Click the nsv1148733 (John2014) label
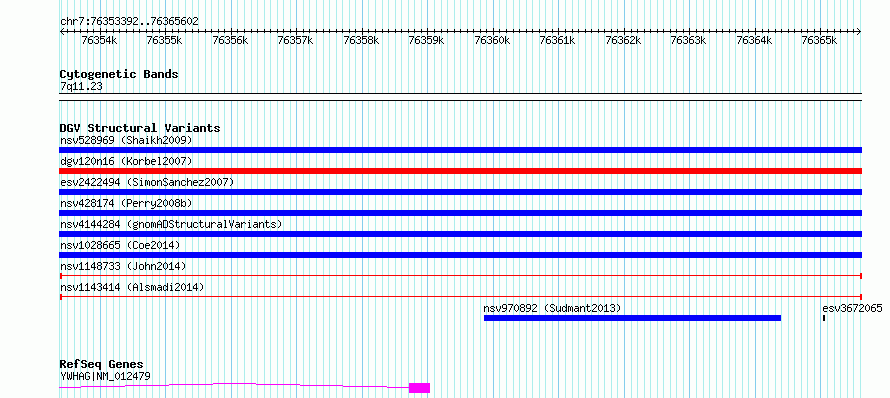The image size is (890, 398). click(x=123, y=266)
